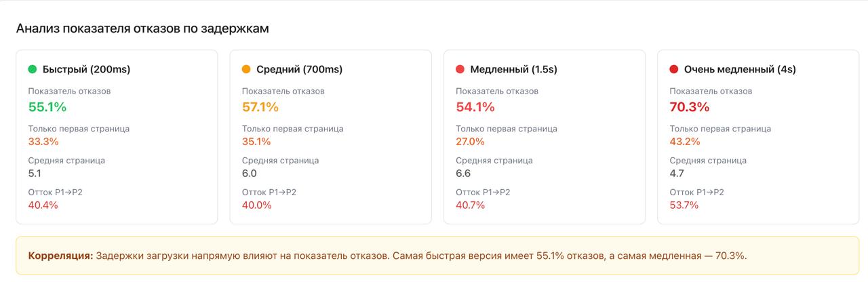Click the green dot beside Быстрый (200ms)

[33, 69]
